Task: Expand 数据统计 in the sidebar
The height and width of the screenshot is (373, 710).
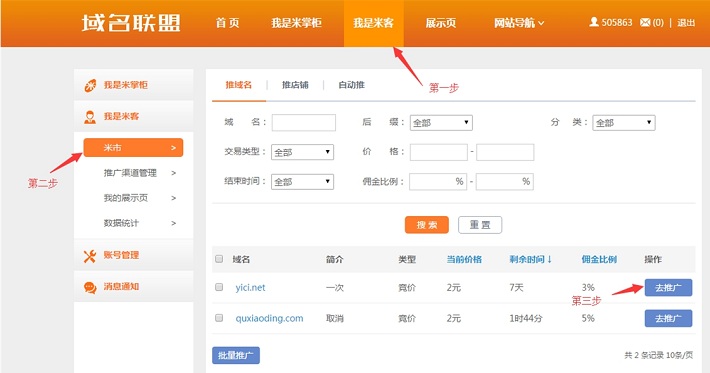Action: pos(139,223)
